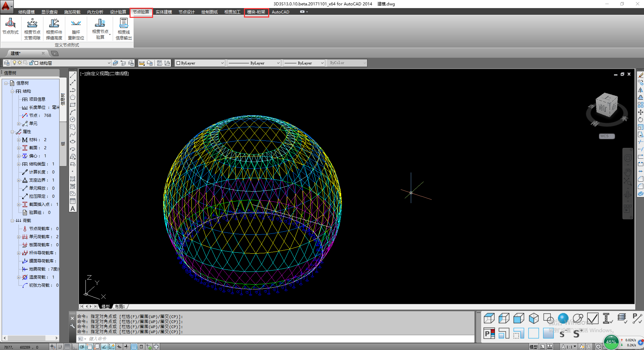644x350 pixels.
Task: Open the workspace settings gear icon
Action: 598,347
